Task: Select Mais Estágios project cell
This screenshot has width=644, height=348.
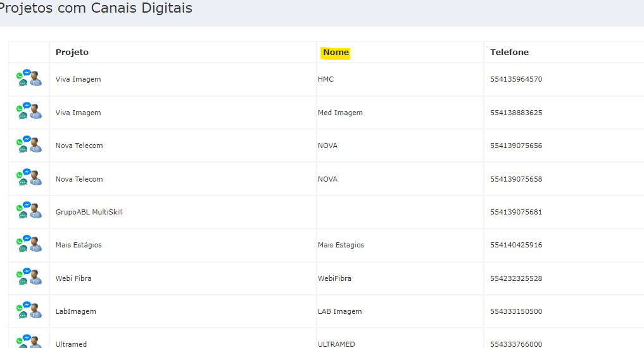Action: coord(79,245)
